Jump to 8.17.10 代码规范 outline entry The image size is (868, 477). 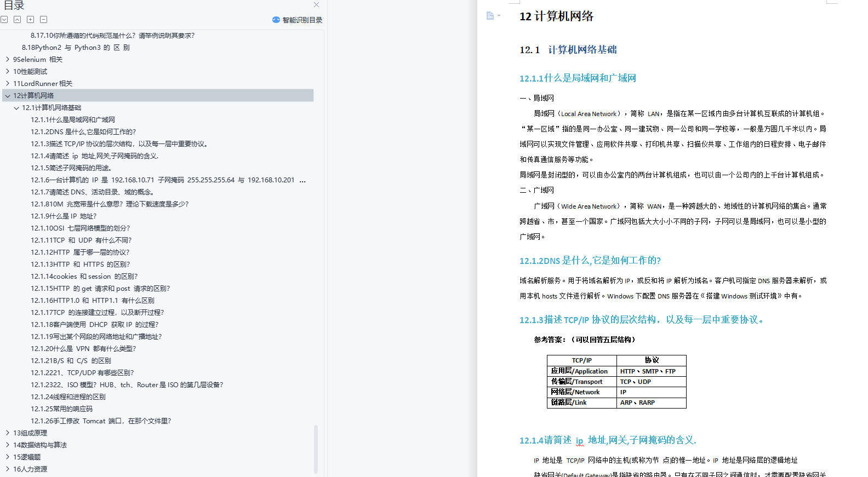[x=112, y=35]
